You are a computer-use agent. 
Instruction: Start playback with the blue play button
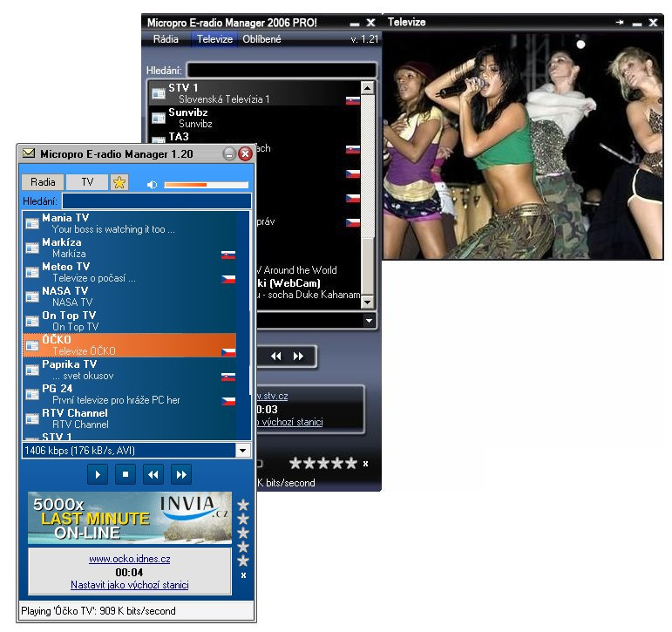[x=98, y=474]
